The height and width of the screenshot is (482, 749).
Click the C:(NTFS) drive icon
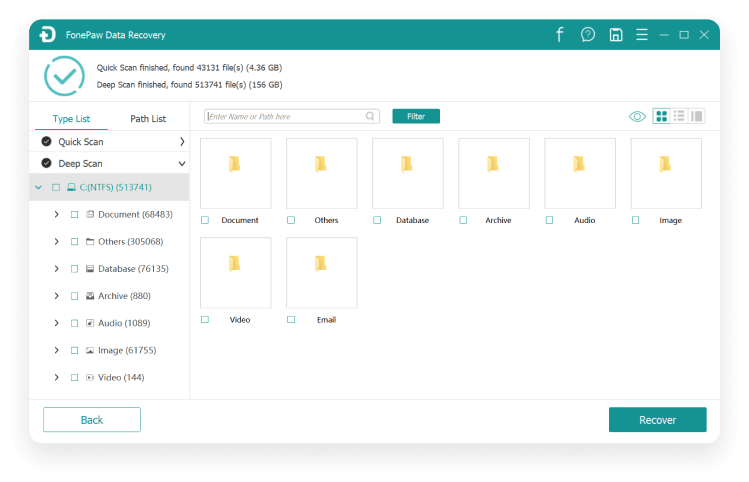click(71, 187)
